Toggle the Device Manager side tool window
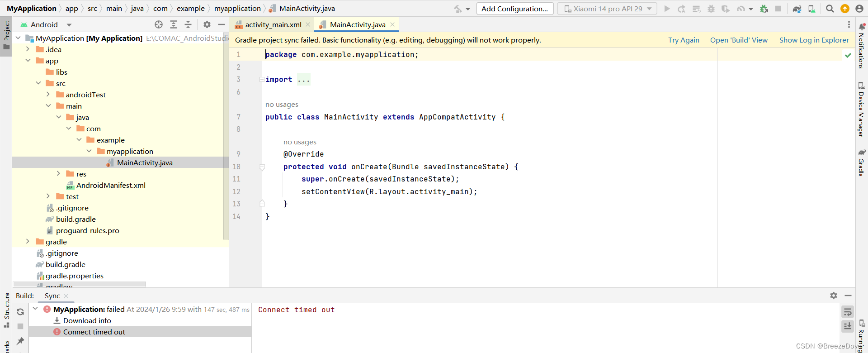 862,109
